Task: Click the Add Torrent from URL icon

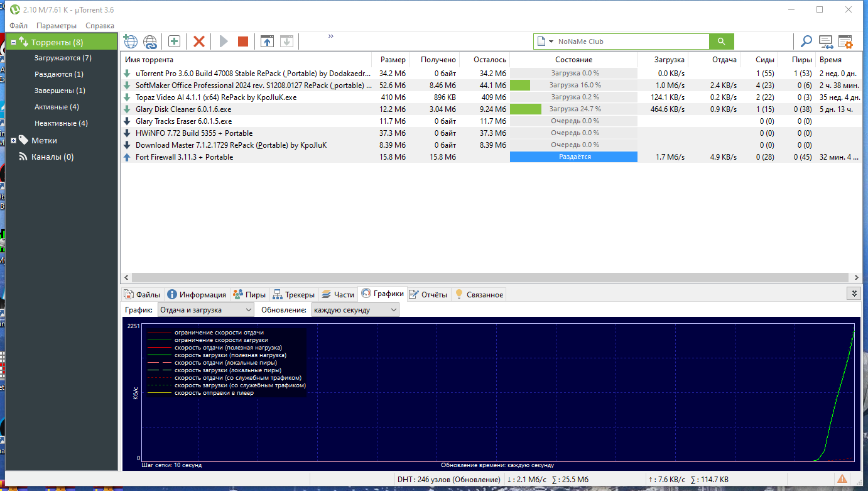Action: tap(150, 41)
